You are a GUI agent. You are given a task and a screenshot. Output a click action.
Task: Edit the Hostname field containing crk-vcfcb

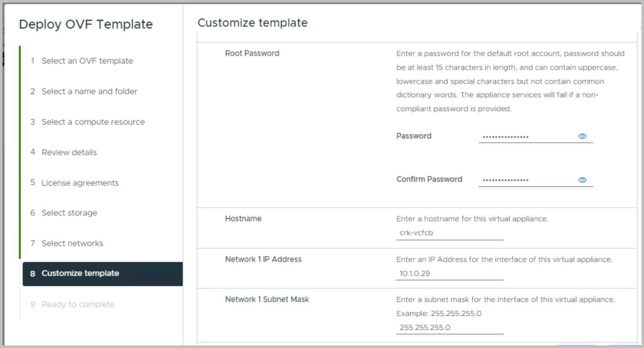click(449, 233)
